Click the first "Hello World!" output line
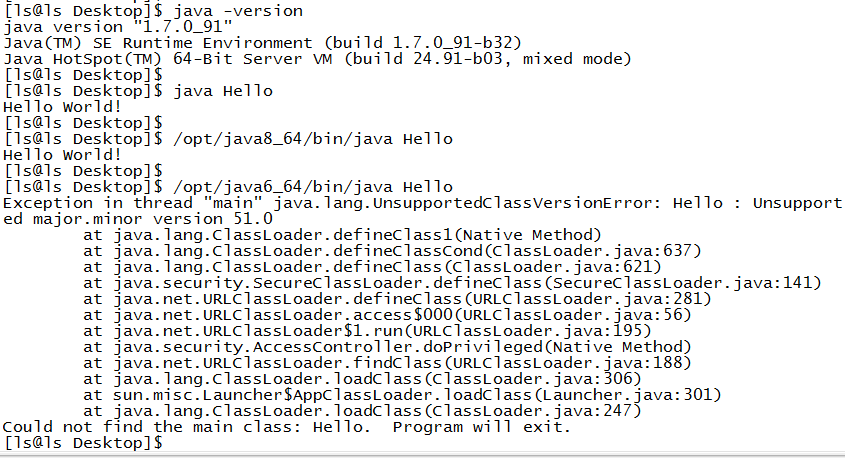This screenshot has width=845, height=458. pyautogui.click(x=62, y=106)
